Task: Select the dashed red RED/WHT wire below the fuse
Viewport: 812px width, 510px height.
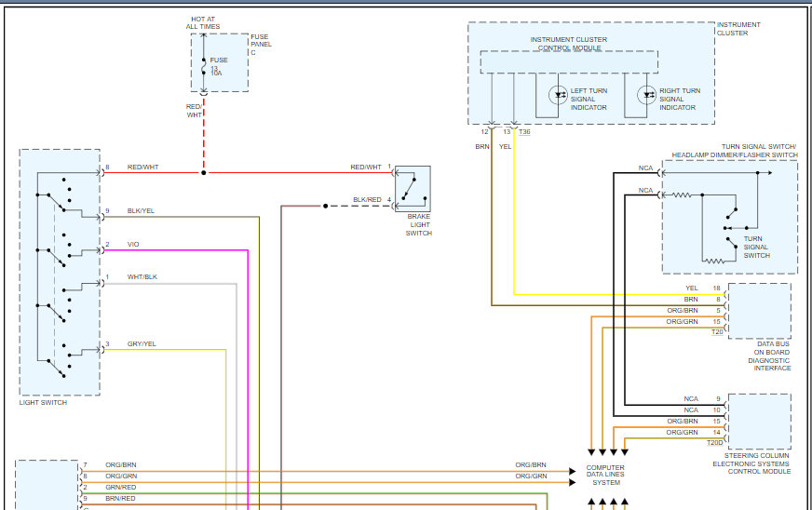Action: pyautogui.click(x=203, y=140)
